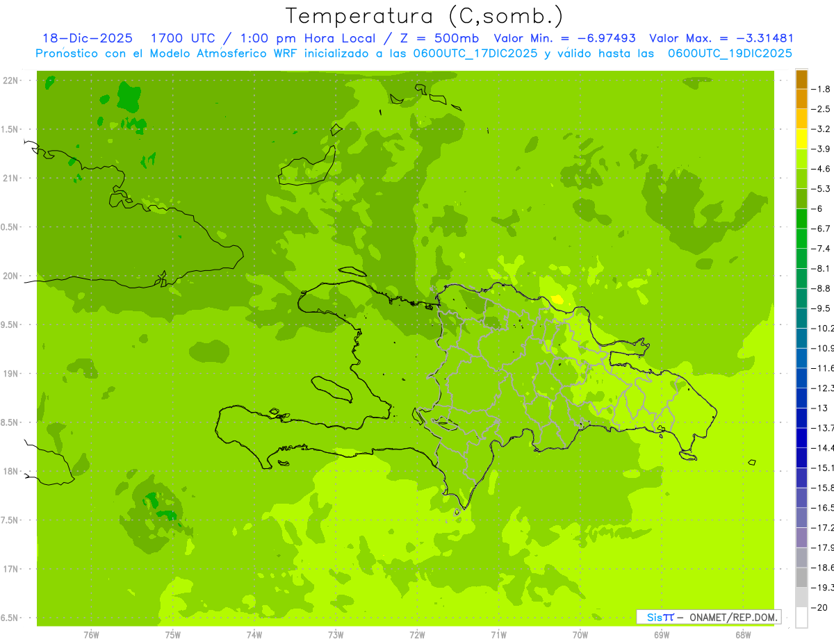The image size is (834, 644).
Task: Pick the yellow legend band between -3.2 and -3.9
Action: coord(801,139)
